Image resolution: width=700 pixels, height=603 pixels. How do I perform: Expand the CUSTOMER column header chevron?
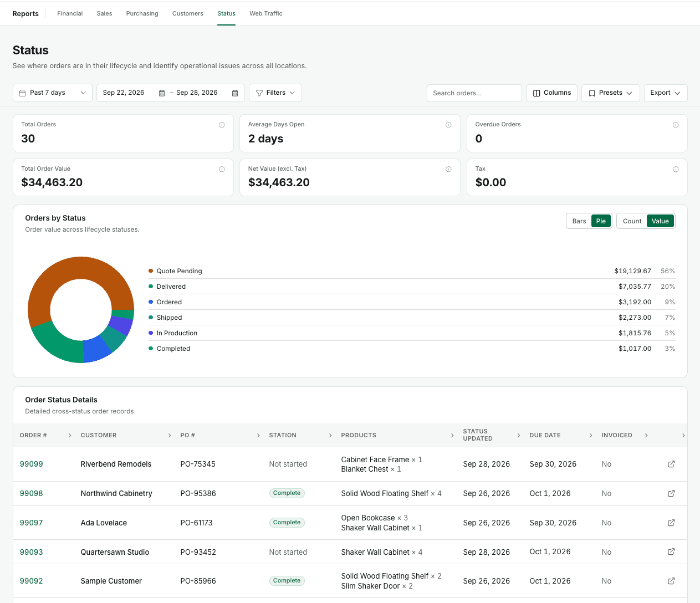[x=170, y=436]
